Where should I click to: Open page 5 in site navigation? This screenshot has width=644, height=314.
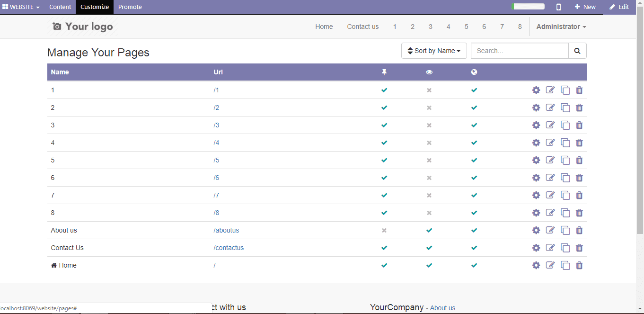pyautogui.click(x=466, y=27)
